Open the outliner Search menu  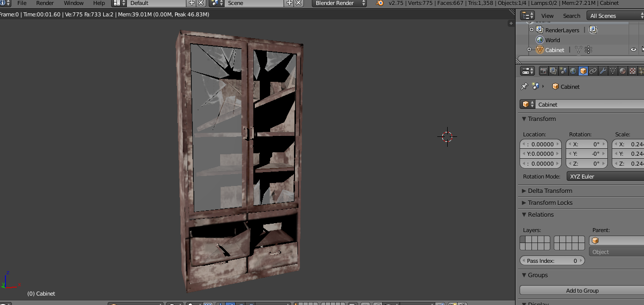tap(572, 16)
